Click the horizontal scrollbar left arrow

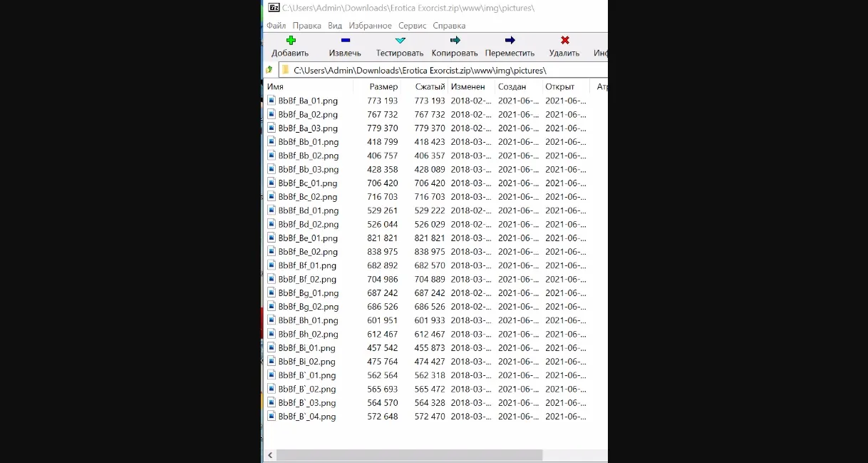coord(270,455)
